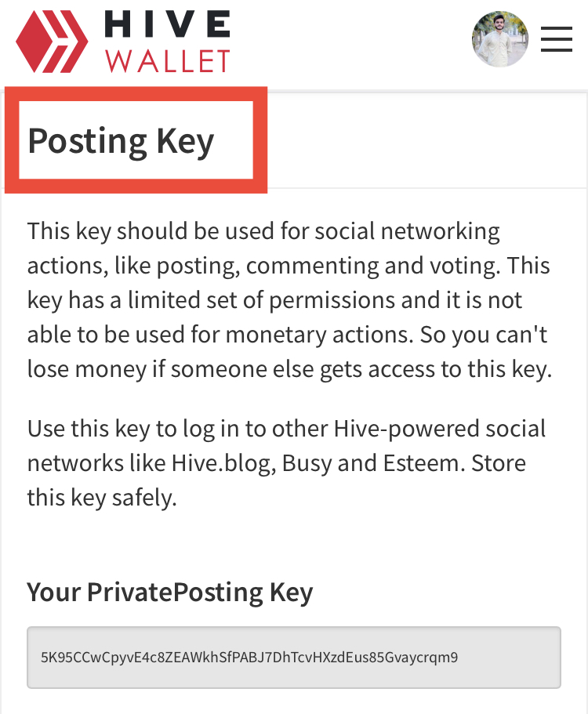Click the paragraph beginning This key should
This screenshot has height=714, width=588.
tap(289, 300)
